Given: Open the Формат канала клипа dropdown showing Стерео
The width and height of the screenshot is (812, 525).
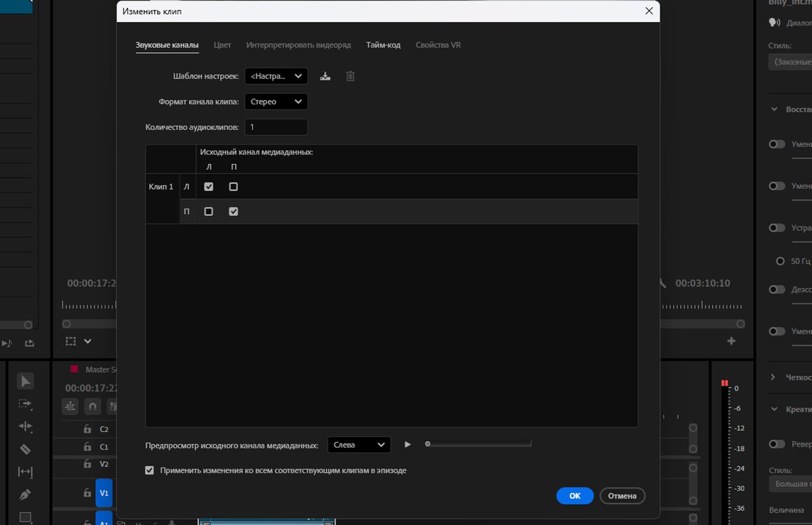Looking at the screenshot, I should (x=276, y=101).
